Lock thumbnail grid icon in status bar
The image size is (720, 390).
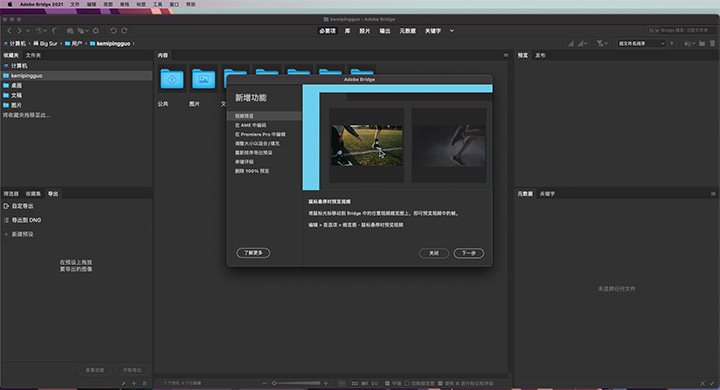click(x=342, y=383)
